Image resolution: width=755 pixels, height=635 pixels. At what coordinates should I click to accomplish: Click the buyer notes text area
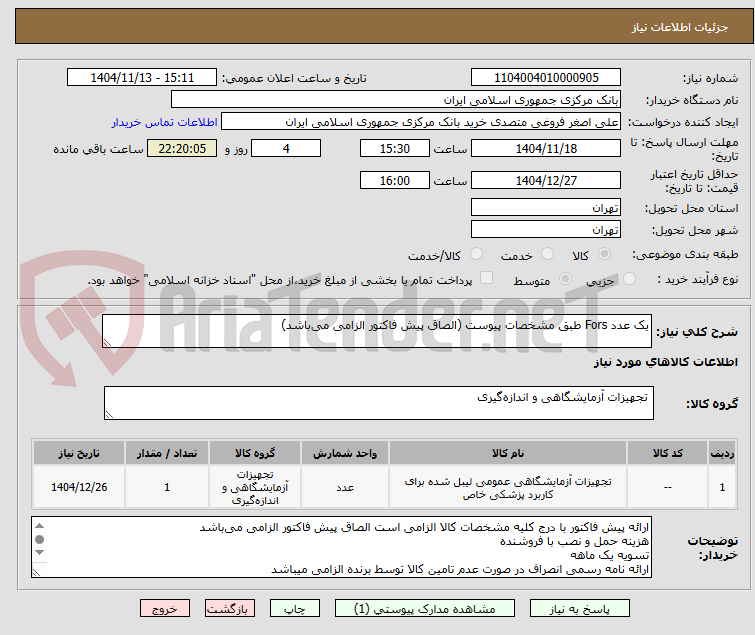341,547
